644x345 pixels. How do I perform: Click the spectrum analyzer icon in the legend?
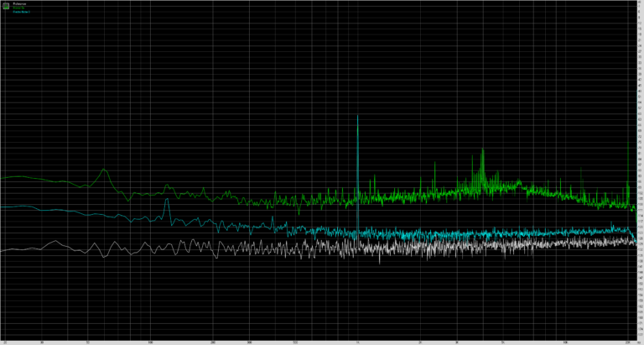pos(7,7)
